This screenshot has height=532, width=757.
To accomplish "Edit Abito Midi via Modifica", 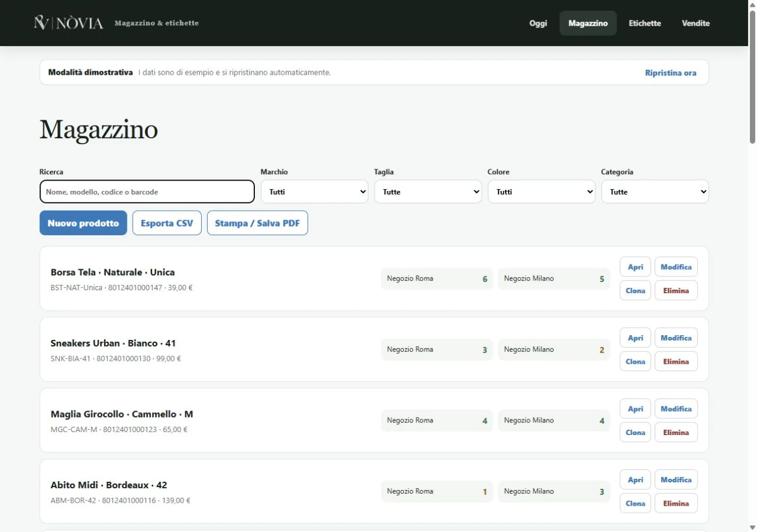I will click(676, 480).
